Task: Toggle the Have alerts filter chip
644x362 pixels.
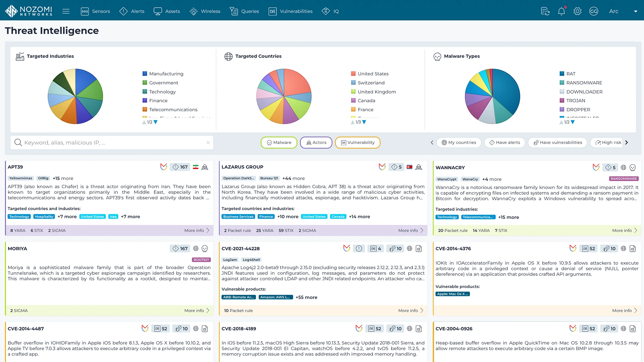Action: (504, 142)
